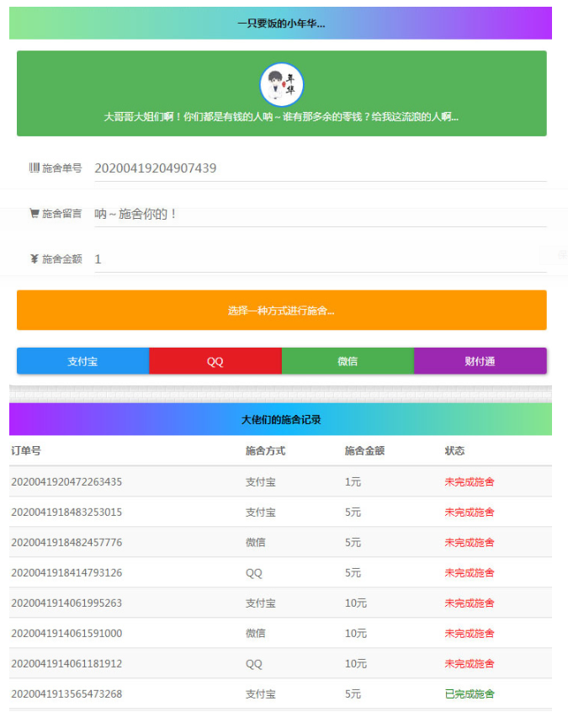Click the 施舍金额 amount input field

(x=320, y=259)
